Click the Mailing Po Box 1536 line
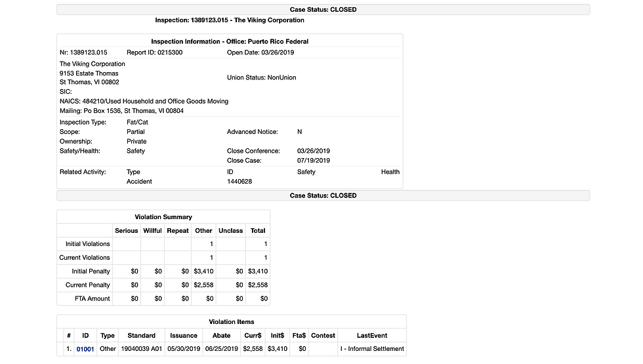The image size is (643, 364). [x=121, y=111]
